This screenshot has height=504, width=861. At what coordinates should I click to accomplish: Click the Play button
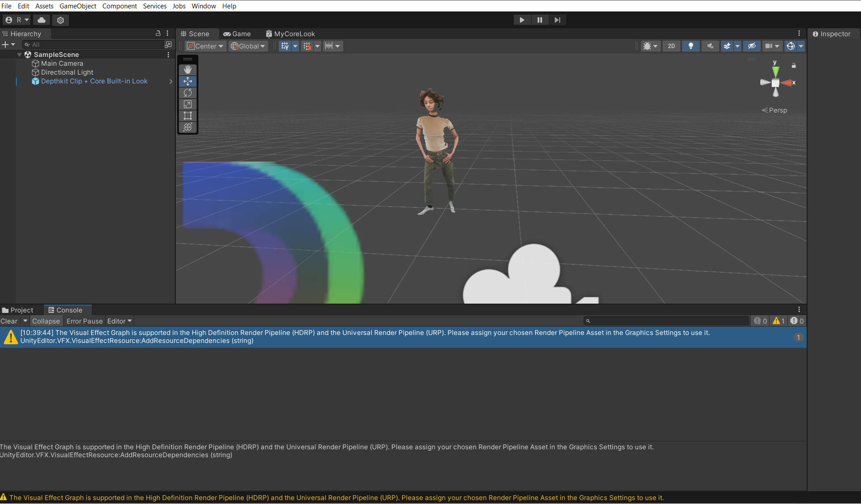(x=522, y=20)
